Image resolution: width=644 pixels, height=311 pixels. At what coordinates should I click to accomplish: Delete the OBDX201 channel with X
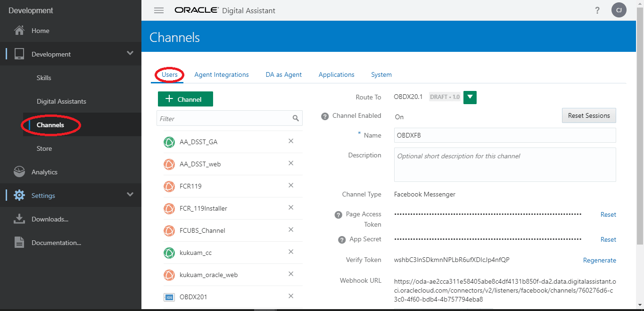[x=291, y=296]
